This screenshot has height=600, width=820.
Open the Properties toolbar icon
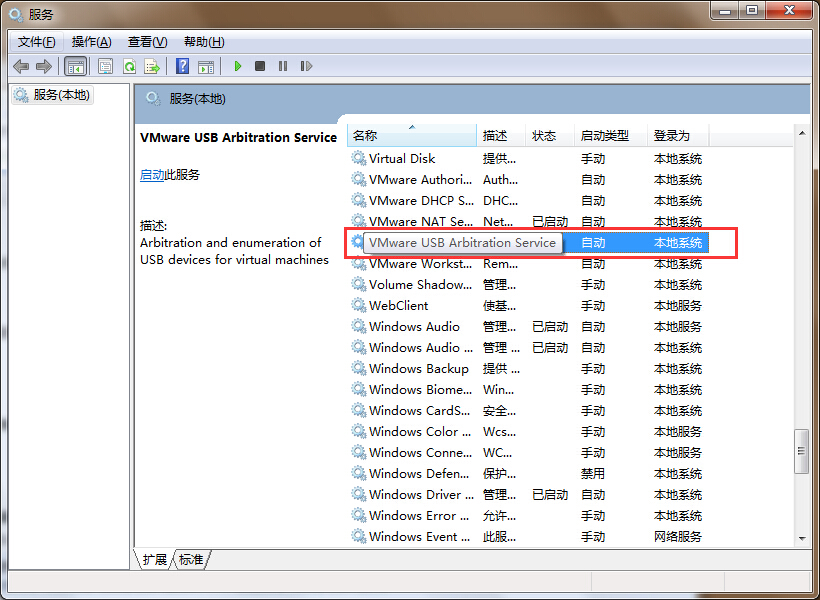[105, 66]
